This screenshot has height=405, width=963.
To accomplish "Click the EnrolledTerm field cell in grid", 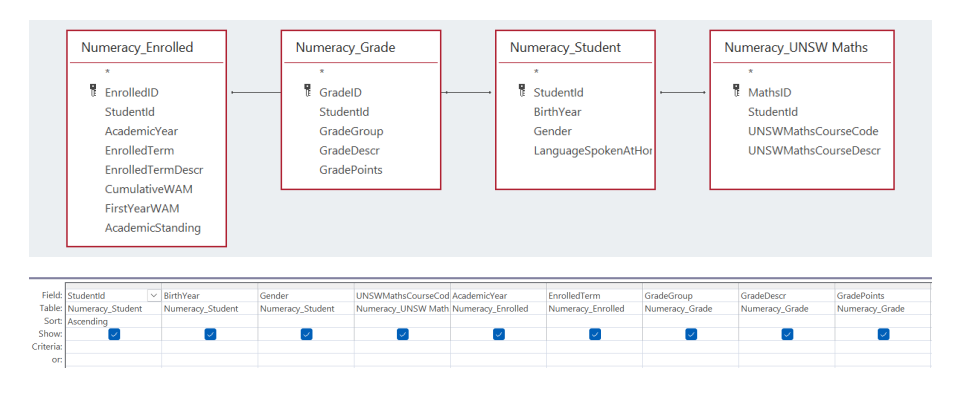I will tap(594, 296).
